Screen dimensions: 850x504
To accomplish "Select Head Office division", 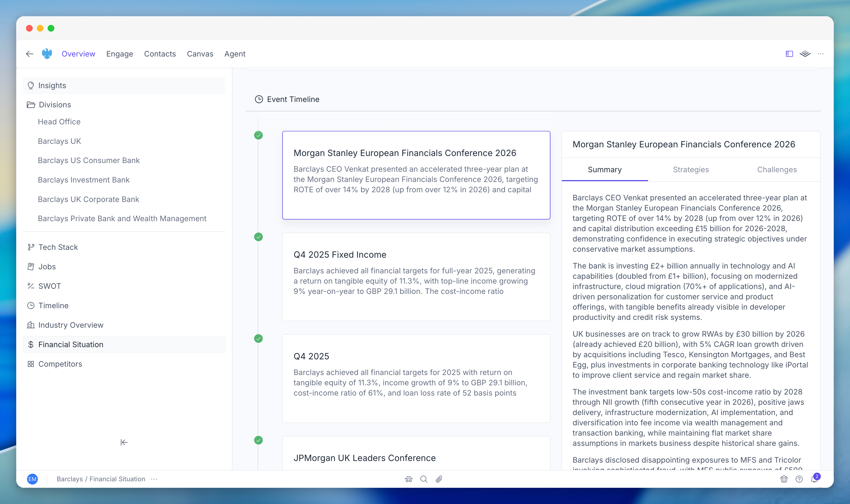I will 59,122.
